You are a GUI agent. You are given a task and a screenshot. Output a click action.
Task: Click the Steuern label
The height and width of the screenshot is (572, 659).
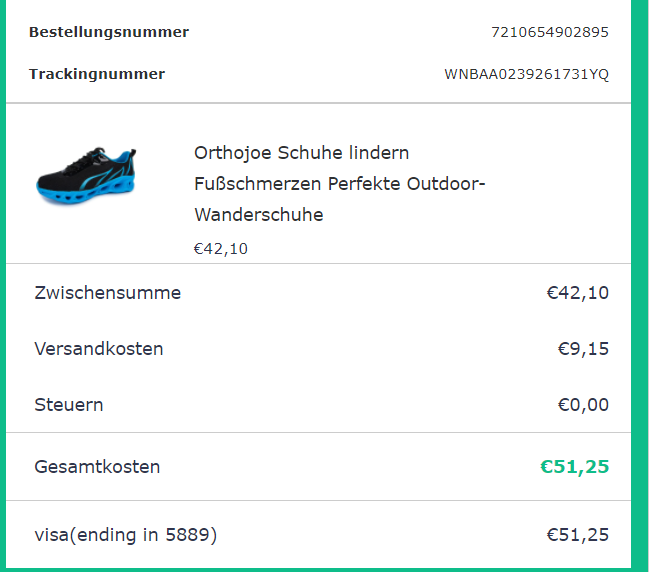[x=69, y=405]
